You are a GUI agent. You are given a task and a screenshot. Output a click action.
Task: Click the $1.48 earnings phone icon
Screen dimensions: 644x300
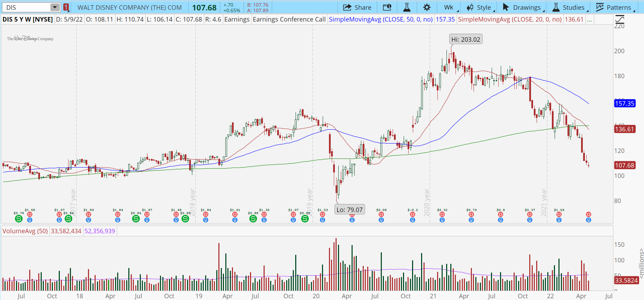coord(176,214)
